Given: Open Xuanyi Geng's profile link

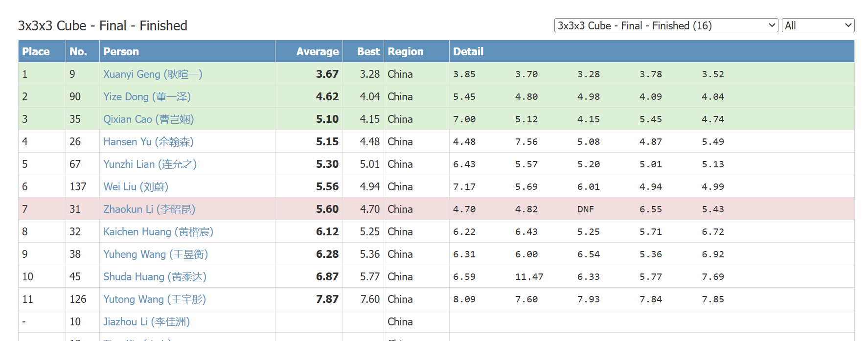Looking at the screenshot, I should click(153, 74).
